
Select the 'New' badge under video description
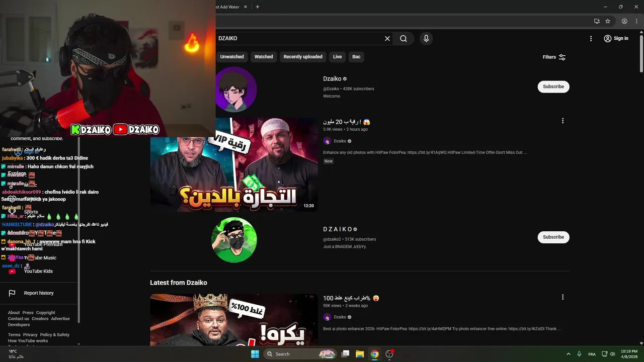(x=329, y=161)
